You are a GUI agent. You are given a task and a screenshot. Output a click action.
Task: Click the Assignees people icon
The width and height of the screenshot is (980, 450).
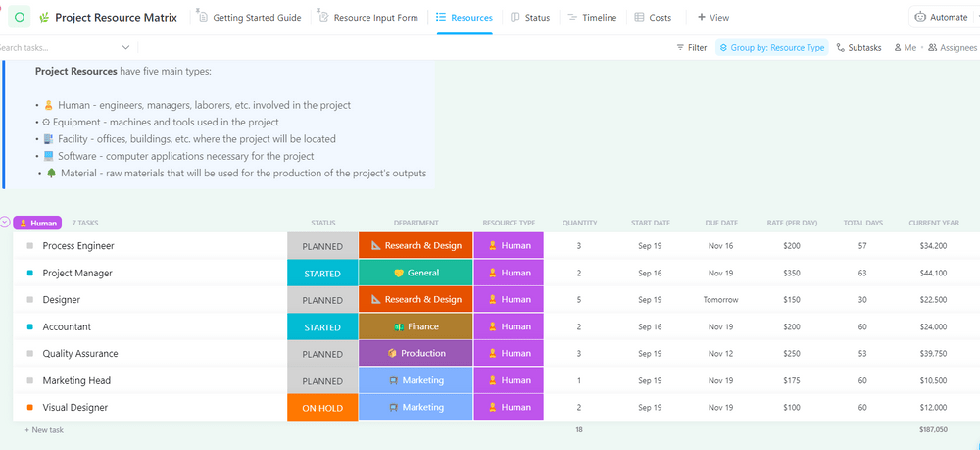coord(933,47)
